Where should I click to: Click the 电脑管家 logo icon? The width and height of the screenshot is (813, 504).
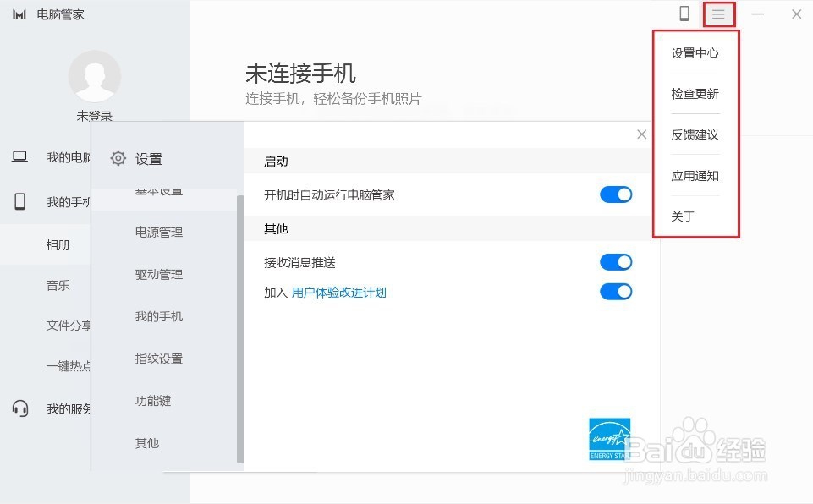19,14
